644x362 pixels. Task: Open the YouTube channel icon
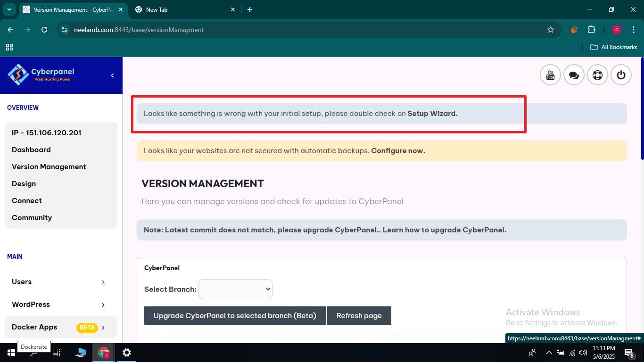(x=550, y=75)
